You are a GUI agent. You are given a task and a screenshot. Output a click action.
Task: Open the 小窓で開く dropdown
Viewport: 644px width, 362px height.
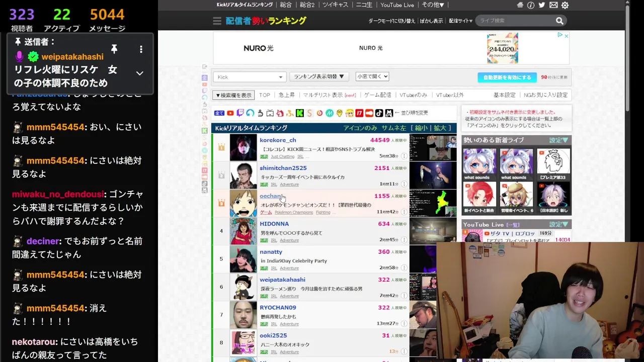pos(372,76)
